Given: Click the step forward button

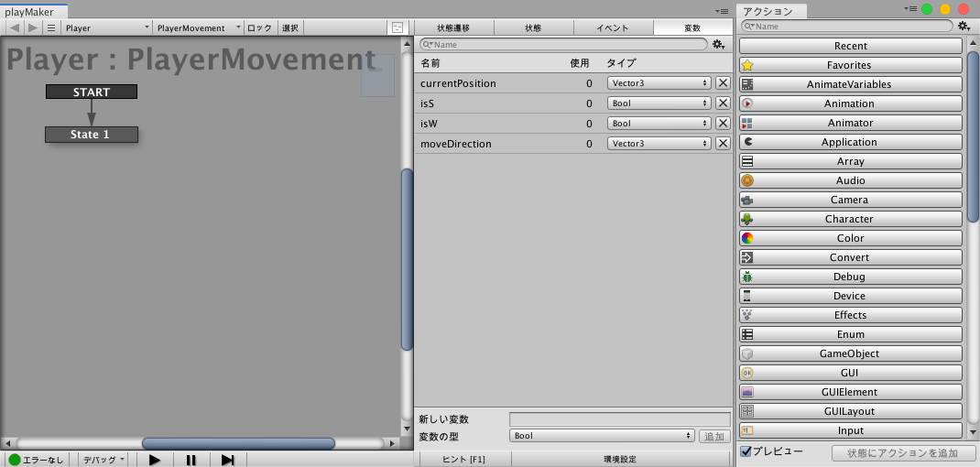Looking at the screenshot, I should tap(227, 460).
